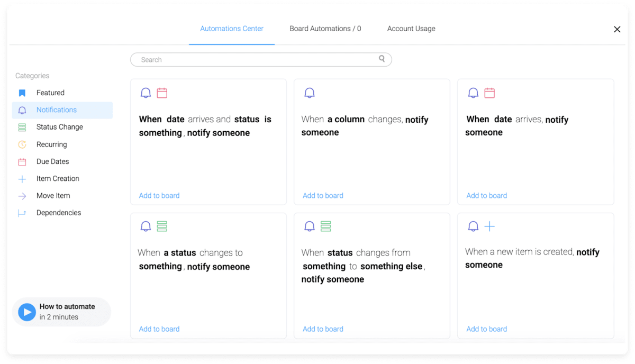Add 'status changes from something' recipe to board
The width and height of the screenshot is (635, 364).
(x=323, y=329)
